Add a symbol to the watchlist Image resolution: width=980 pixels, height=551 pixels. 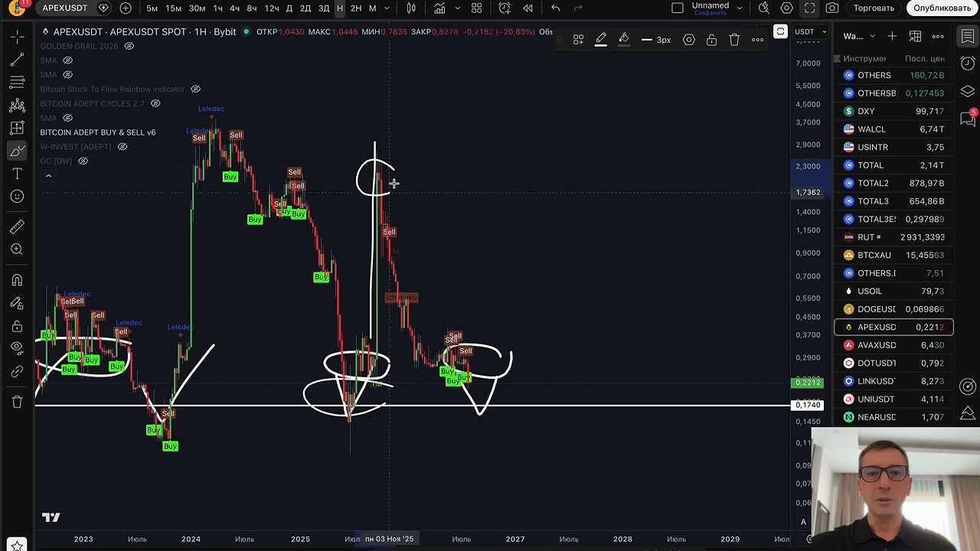tap(892, 37)
